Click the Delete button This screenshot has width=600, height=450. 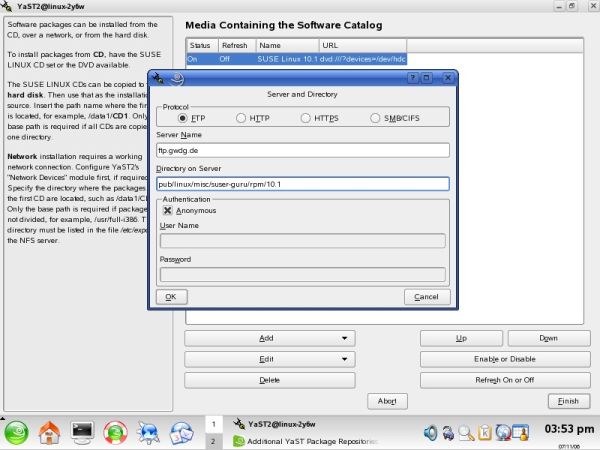(270, 380)
